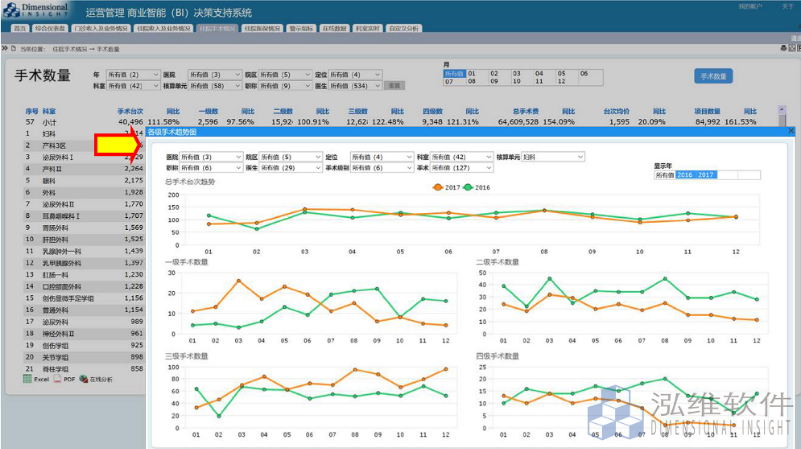Viewport: 801px width, 449px height.
Task: Select month 07 in 月 selector
Action: coord(449,81)
